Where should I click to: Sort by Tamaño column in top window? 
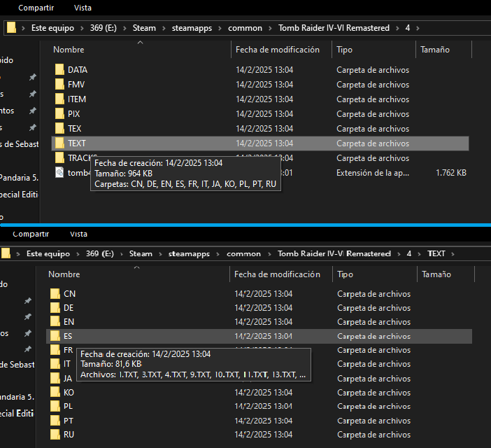pyautogui.click(x=435, y=50)
